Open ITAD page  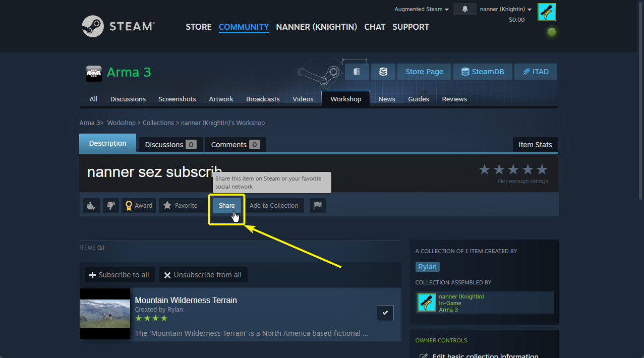[536, 72]
